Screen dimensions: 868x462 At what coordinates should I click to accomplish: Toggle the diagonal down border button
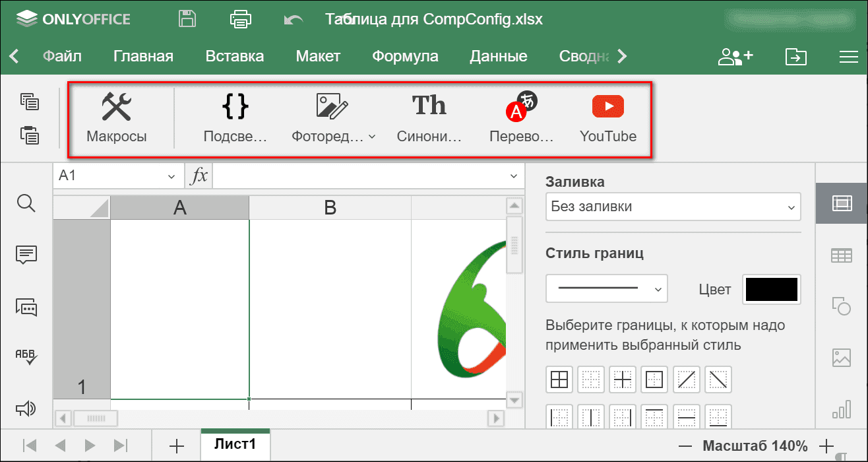click(718, 379)
